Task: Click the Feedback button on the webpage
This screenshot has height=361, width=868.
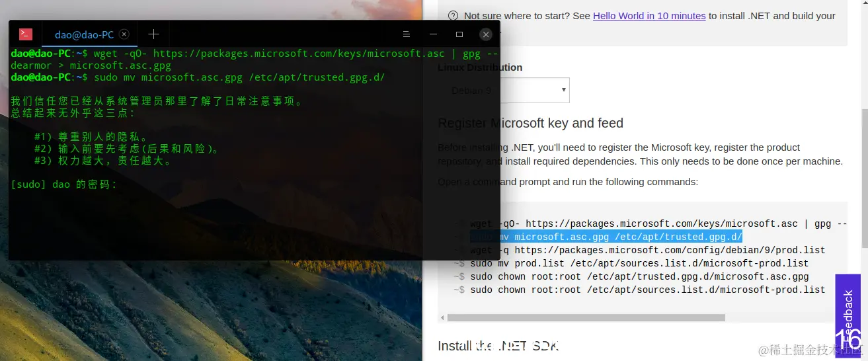Action: click(848, 316)
